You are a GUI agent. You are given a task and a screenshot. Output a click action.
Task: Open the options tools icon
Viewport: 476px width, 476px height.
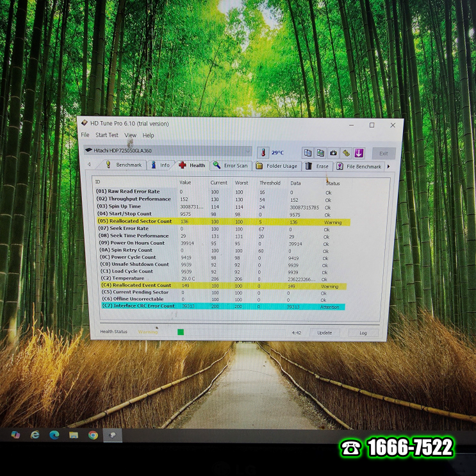coord(346,153)
